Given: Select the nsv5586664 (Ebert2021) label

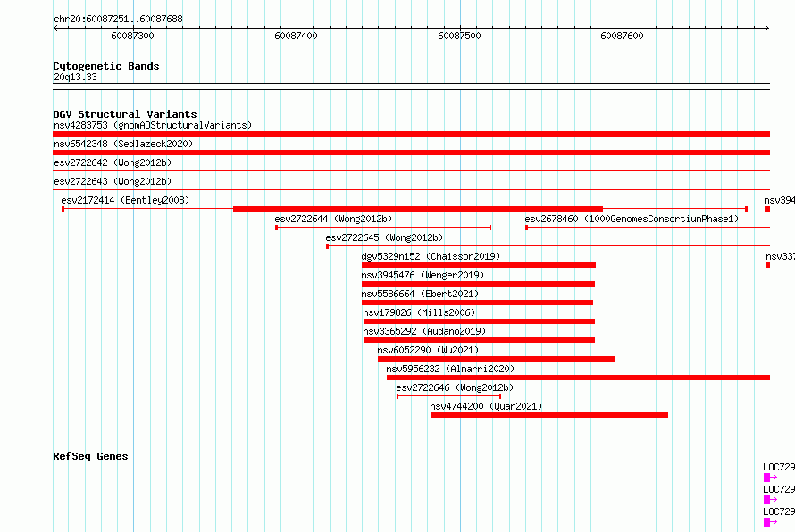Looking at the screenshot, I should coord(420,294).
